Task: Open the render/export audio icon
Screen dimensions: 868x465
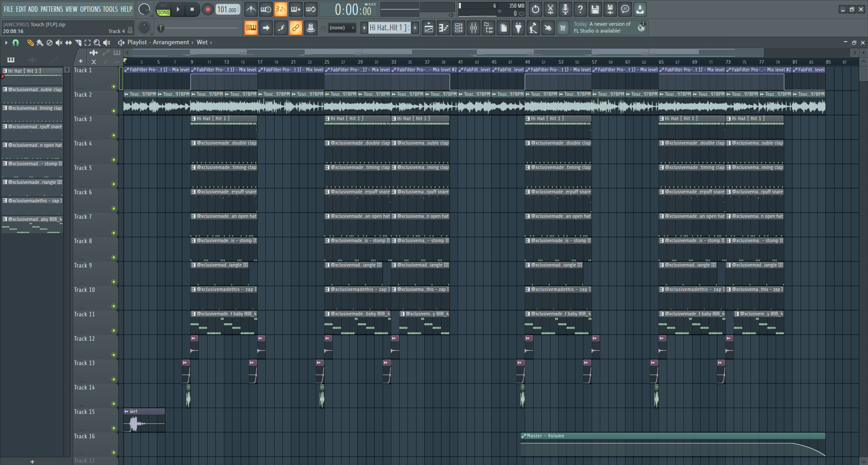Action: (x=610, y=9)
